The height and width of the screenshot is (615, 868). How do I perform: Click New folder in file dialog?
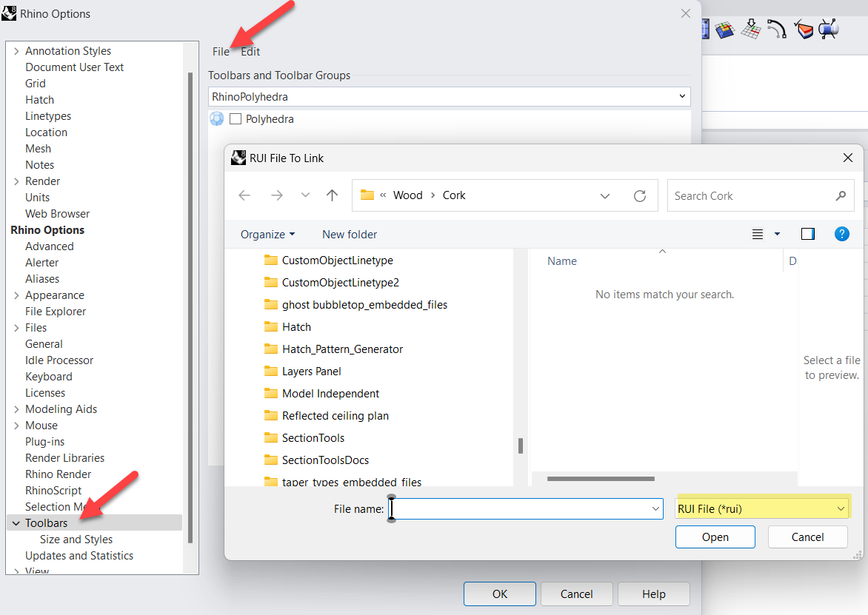tap(350, 235)
